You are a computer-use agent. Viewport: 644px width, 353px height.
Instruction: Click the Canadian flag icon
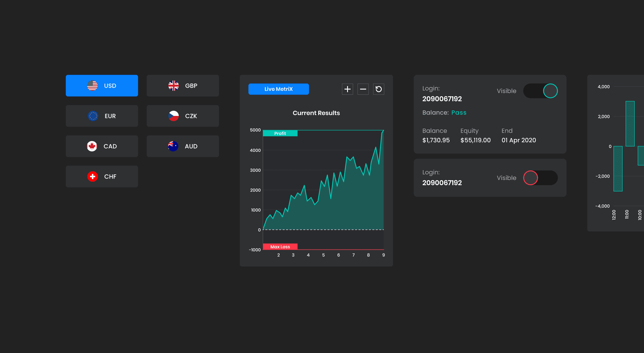tap(92, 146)
